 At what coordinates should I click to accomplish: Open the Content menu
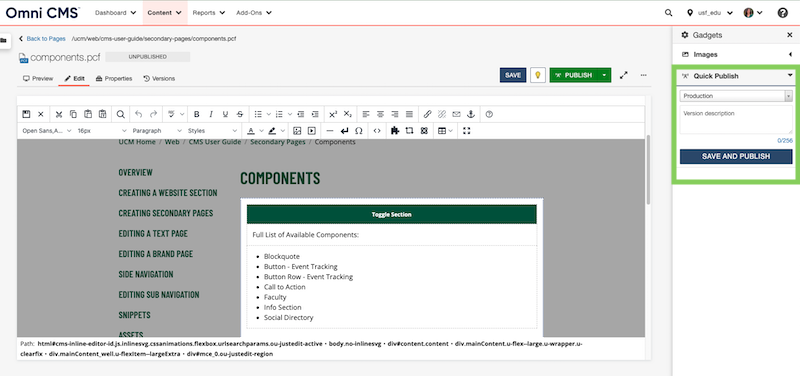[165, 13]
